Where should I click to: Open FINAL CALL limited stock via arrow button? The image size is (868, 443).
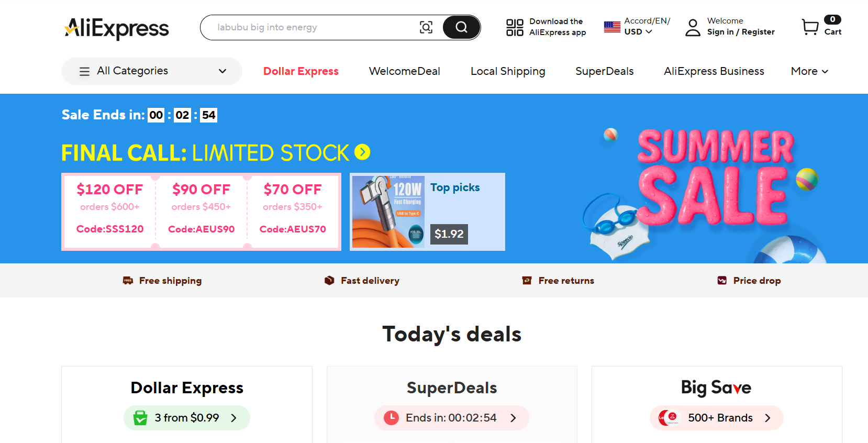click(362, 152)
